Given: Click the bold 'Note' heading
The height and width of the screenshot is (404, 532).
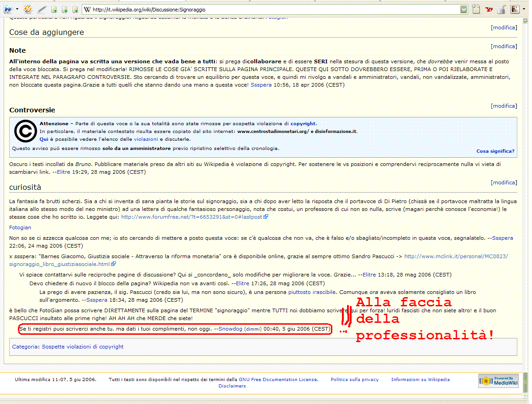Looking at the screenshot, I should click(x=17, y=50).
